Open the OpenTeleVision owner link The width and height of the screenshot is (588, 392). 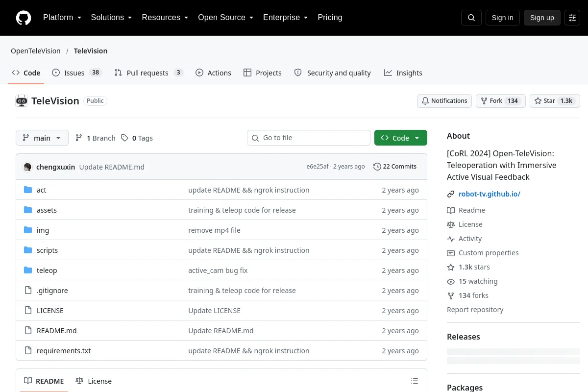pyautogui.click(x=36, y=51)
